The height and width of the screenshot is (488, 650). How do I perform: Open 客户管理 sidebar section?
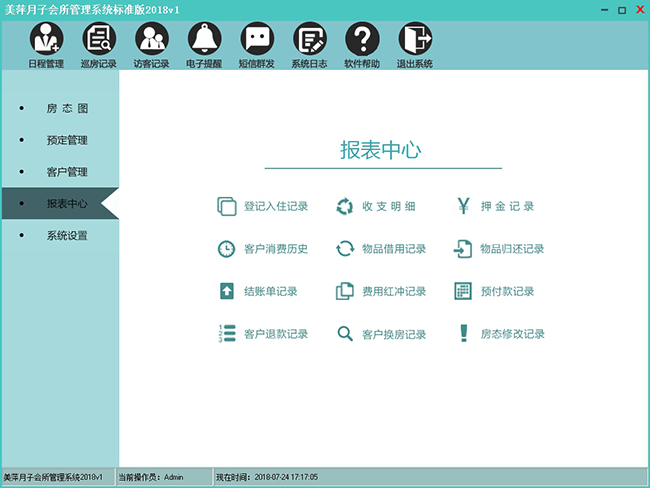tap(67, 172)
